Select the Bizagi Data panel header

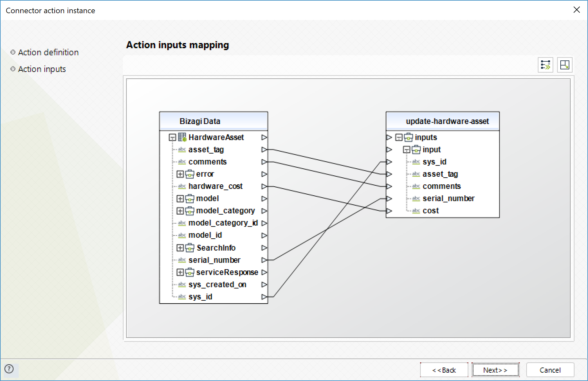[x=214, y=121]
